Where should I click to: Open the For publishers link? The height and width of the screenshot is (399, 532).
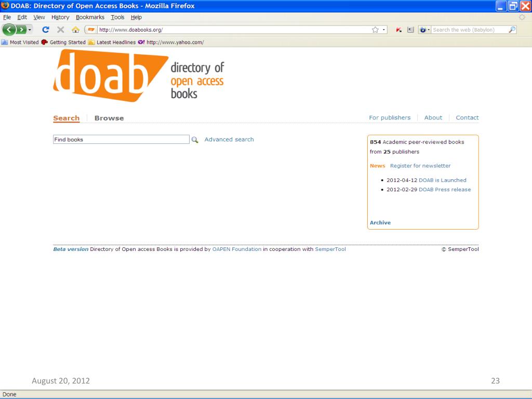point(390,118)
